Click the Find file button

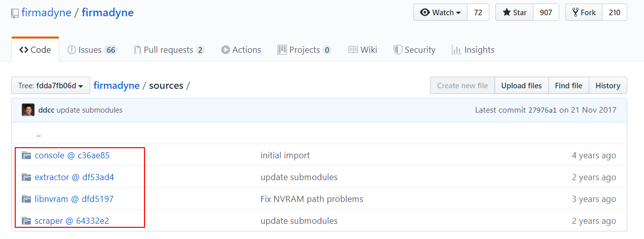pos(568,86)
